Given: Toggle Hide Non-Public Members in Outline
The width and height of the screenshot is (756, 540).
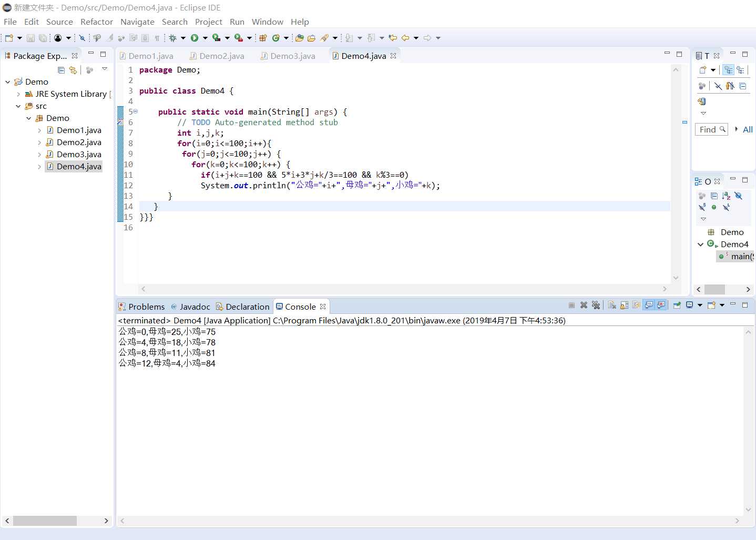Looking at the screenshot, I should tap(714, 207).
